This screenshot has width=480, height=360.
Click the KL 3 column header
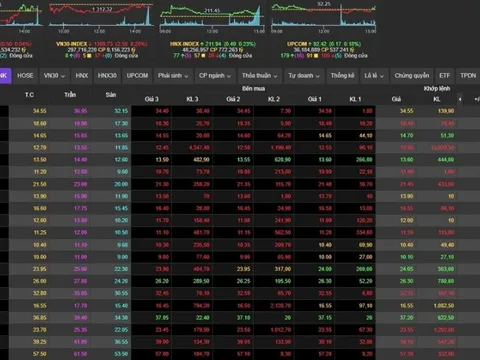click(x=192, y=99)
